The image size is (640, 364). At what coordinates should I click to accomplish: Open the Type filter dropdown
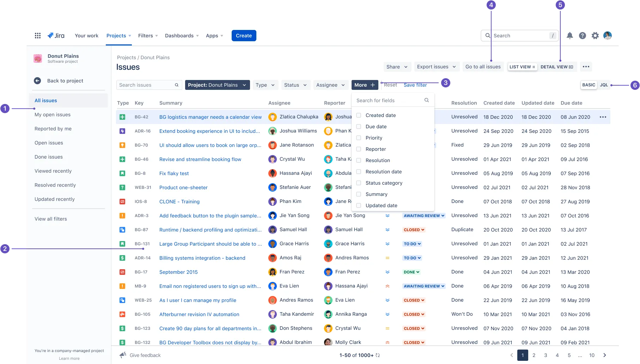click(x=265, y=85)
